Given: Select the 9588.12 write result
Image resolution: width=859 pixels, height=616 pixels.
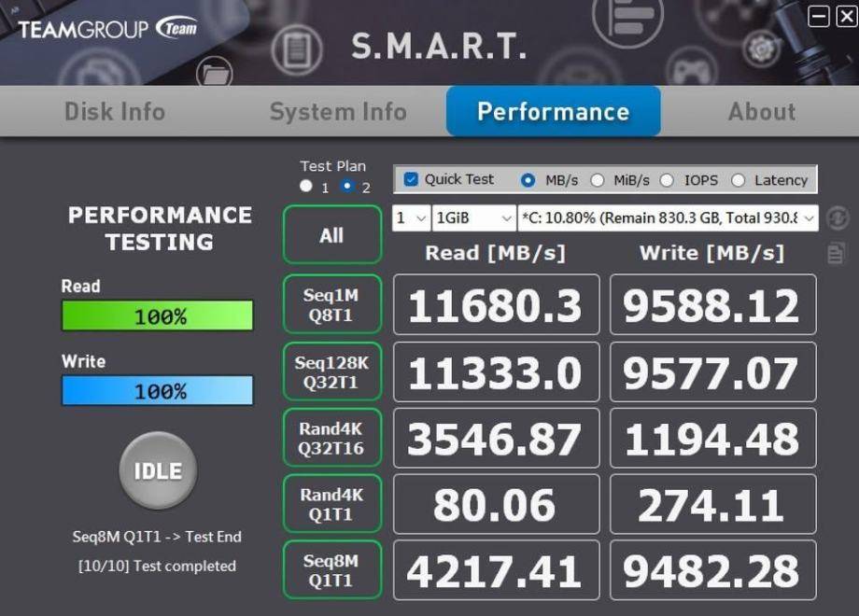Looking at the screenshot, I should tap(712, 304).
